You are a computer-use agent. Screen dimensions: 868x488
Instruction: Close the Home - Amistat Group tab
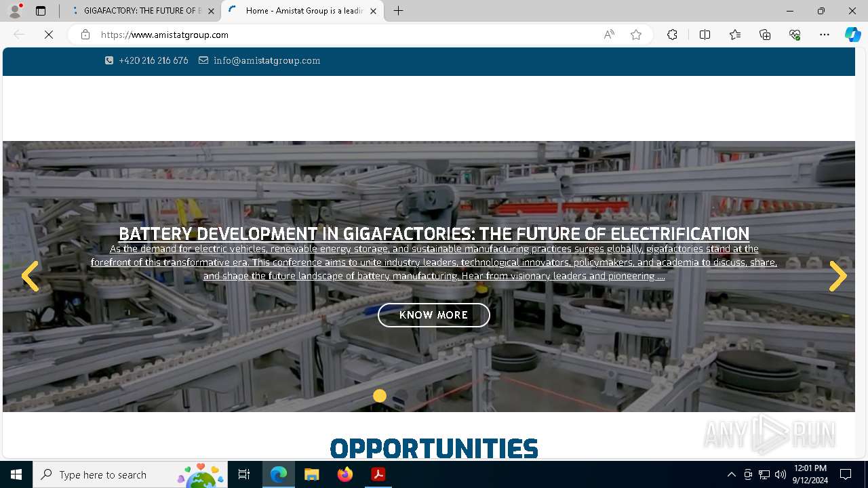(x=373, y=11)
